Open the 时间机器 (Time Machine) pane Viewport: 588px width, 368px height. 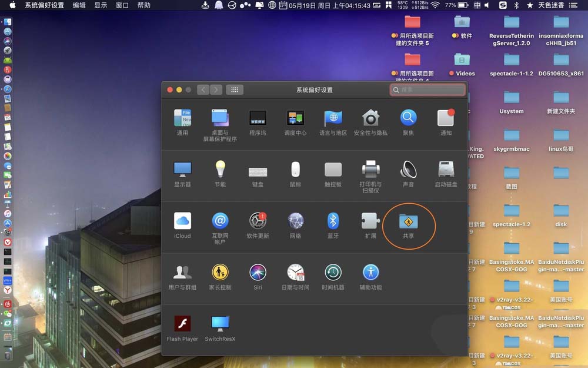(x=333, y=273)
